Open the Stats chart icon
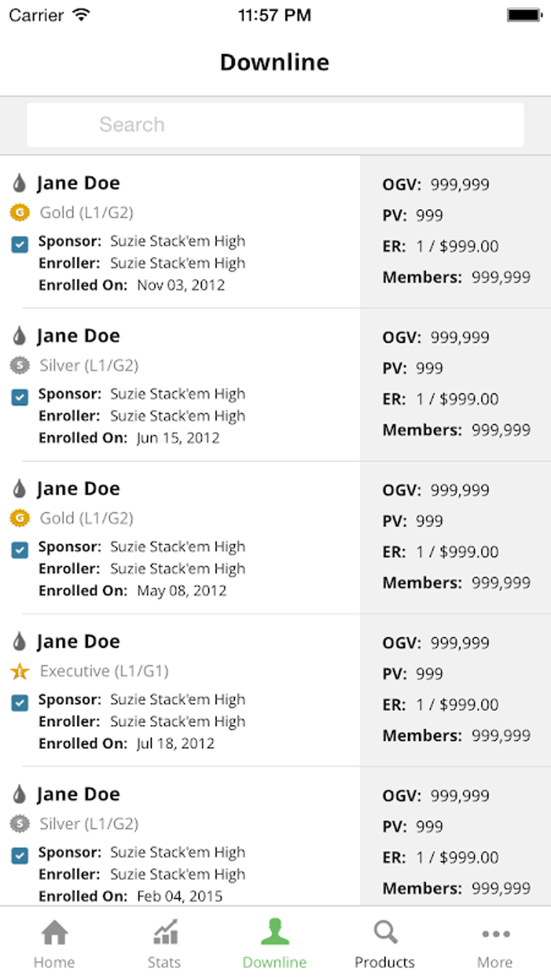 pyautogui.click(x=165, y=932)
